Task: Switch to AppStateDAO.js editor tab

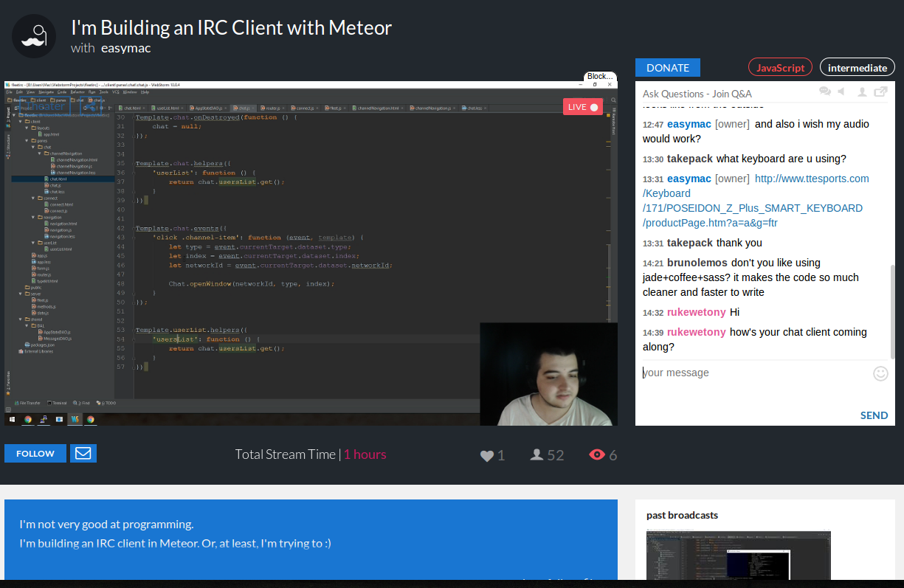Action: [x=207, y=108]
